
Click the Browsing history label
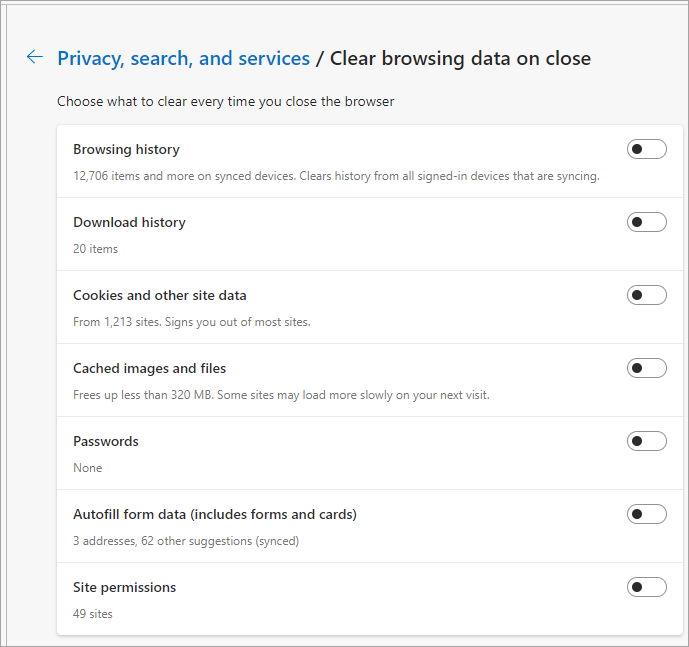(x=126, y=149)
